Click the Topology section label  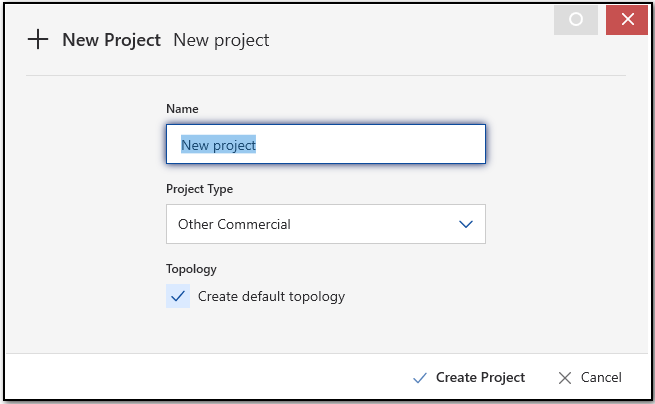click(x=191, y=269)
